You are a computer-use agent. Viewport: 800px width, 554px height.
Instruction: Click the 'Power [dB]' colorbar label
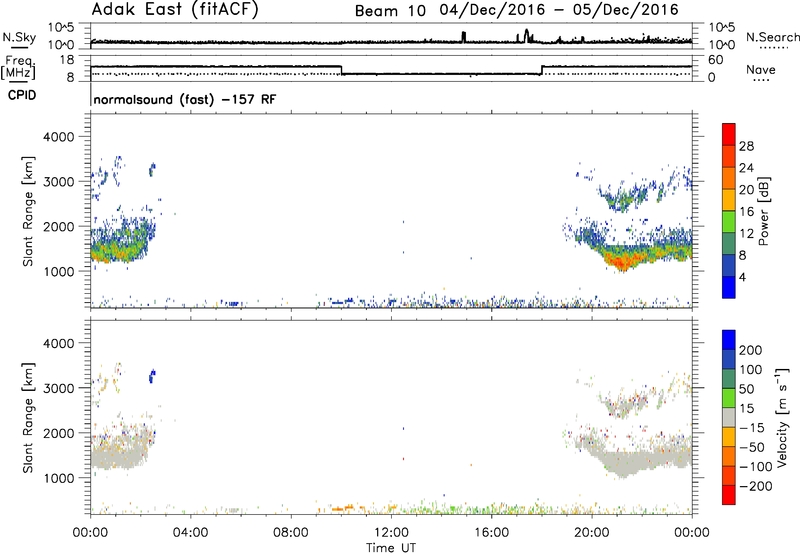[764, 211]
